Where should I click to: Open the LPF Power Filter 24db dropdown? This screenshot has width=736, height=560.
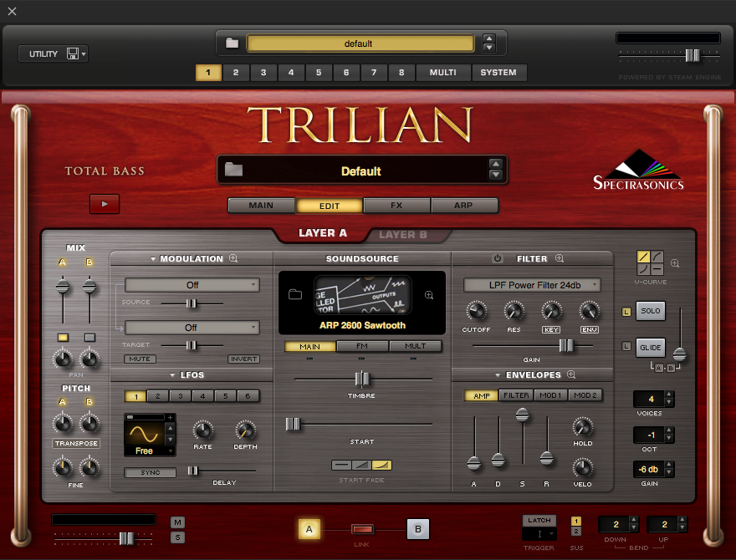point(532,285)
